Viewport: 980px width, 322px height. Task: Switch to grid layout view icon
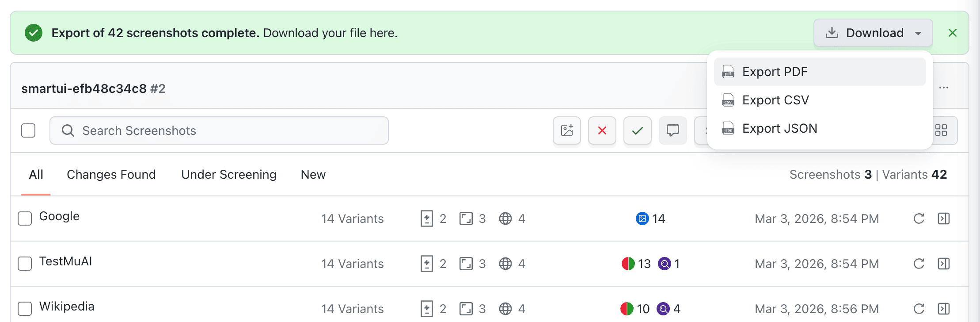point(942,130)
